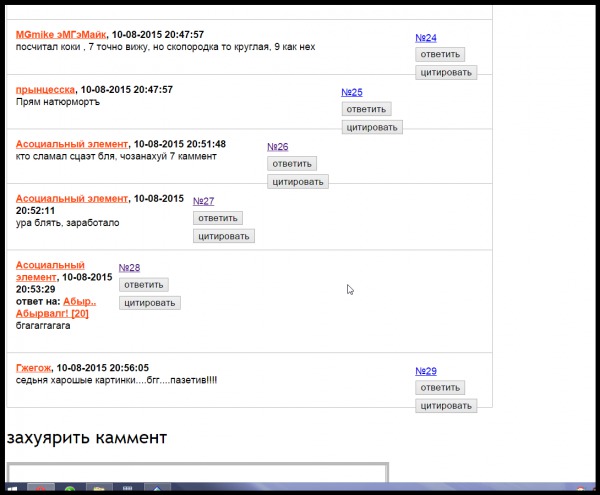This screenshot has height=495, width=600.
Task: Open прынцесска user profile link
Action: (x=45, y=90)
